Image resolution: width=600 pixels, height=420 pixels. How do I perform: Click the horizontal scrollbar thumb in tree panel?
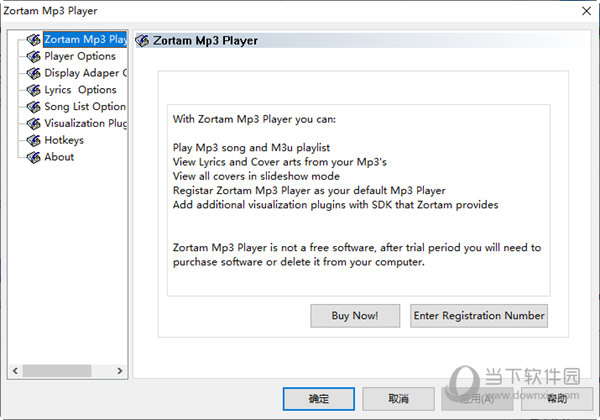tap(57, 371)
